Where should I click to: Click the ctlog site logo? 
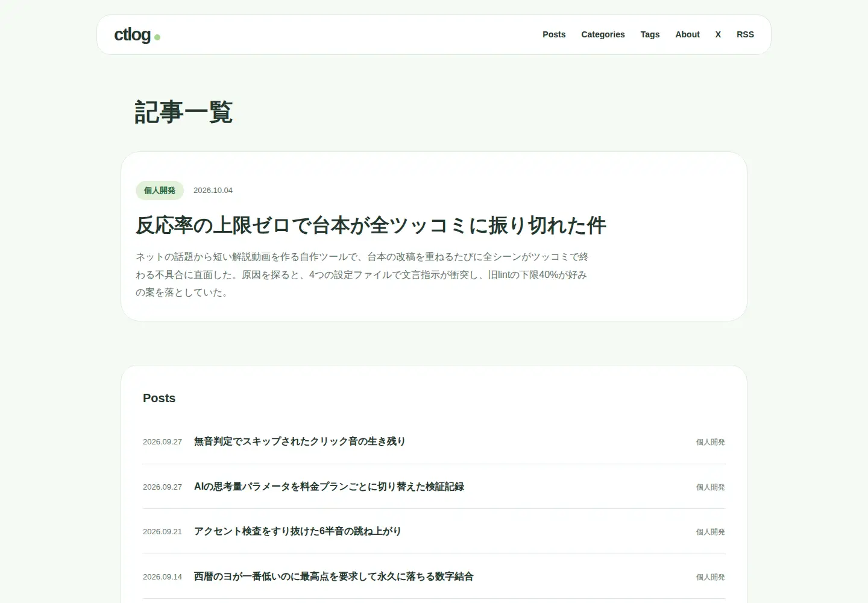coord(137,35)
